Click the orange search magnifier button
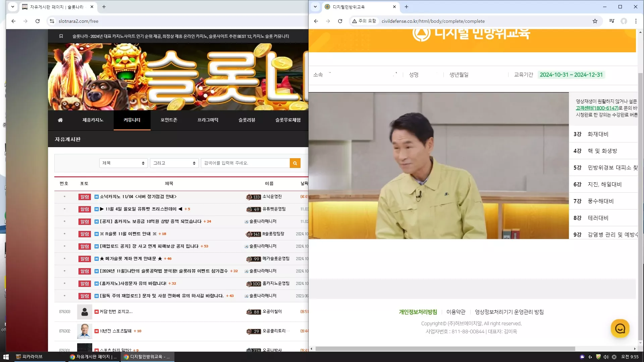This screenshot has width=644, height=362. [295, 163]
